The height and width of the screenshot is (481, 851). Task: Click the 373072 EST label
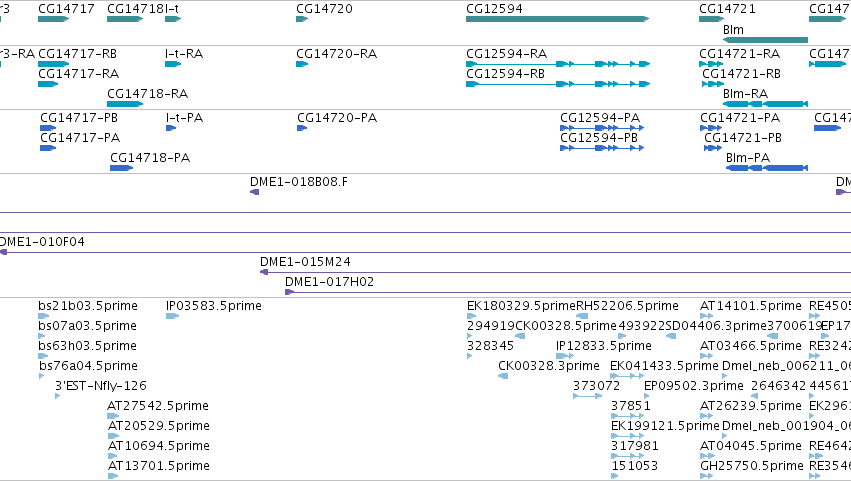click(596, 387)
